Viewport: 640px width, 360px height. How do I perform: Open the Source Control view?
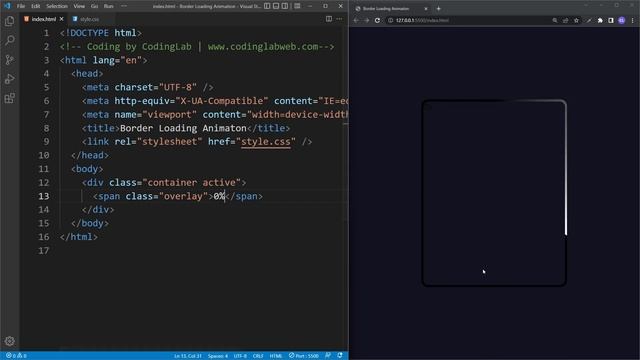tap(9, 60)
